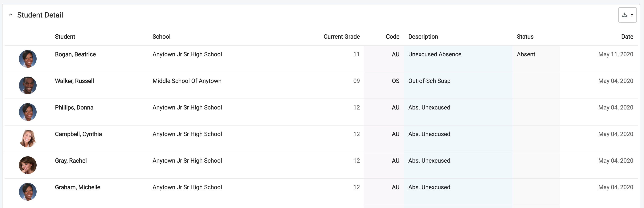Image resolution: width=644 pixels, height=208 pixels.
Task: Click Cynthia Campbell's avatar image
Action: [x=28, y=139]
